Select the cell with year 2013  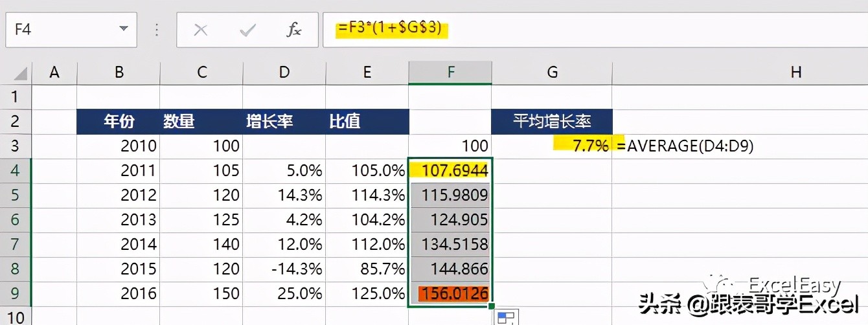119,219
